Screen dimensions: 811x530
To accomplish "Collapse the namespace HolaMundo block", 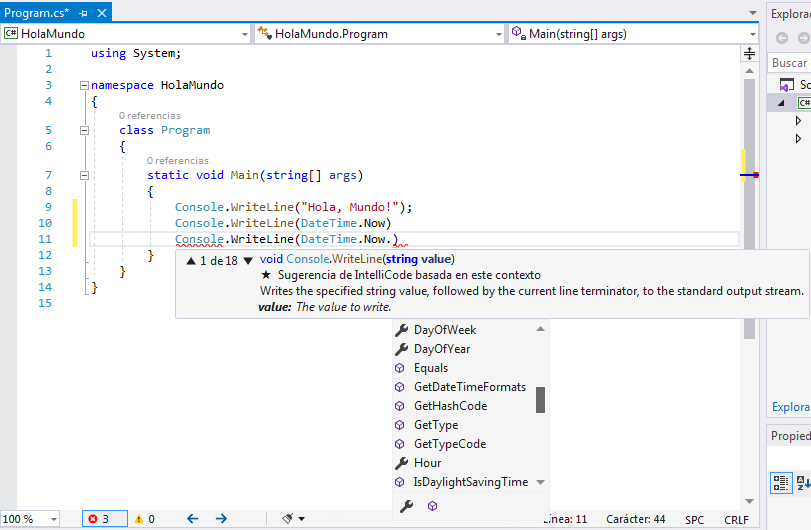I will [83, 86].
